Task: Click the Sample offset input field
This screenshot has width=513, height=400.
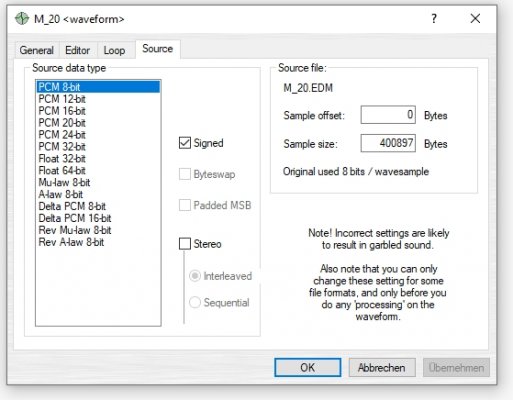Action: (388, 115)
